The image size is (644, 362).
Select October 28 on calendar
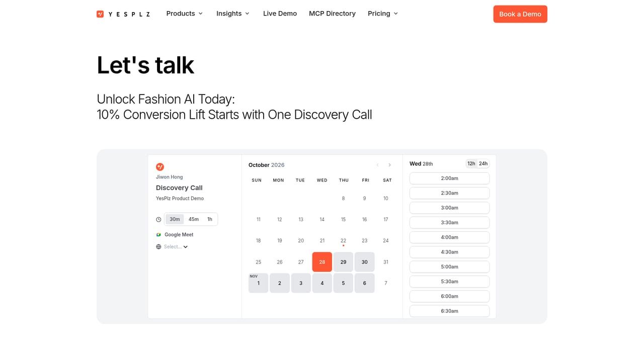coord(322,262)
